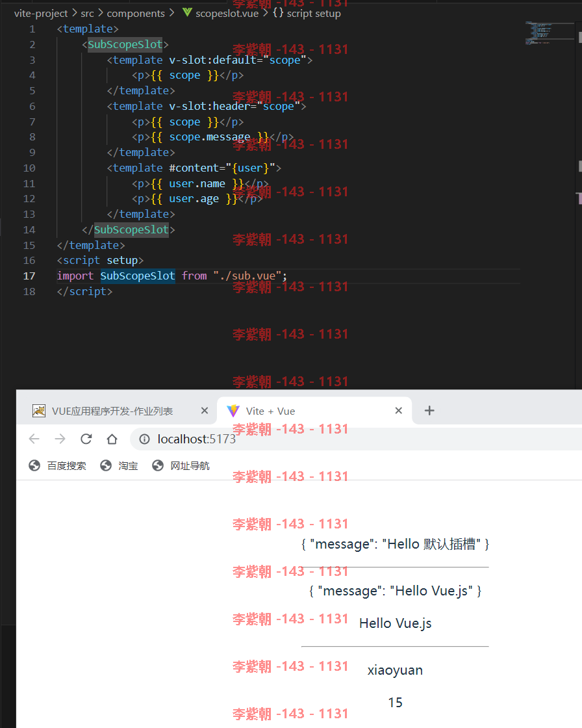Click the "./sub.vue" import path
The width and height of the screenshot is (582, 728).
coord(247,276)
